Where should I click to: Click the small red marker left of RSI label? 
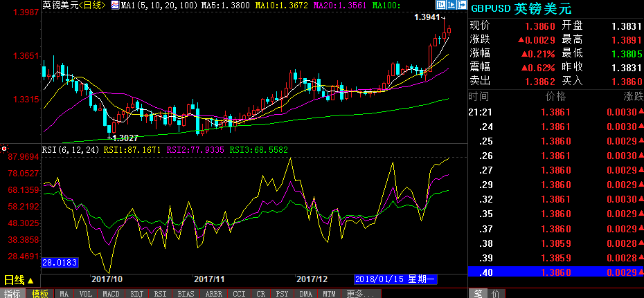pos(3,148)
